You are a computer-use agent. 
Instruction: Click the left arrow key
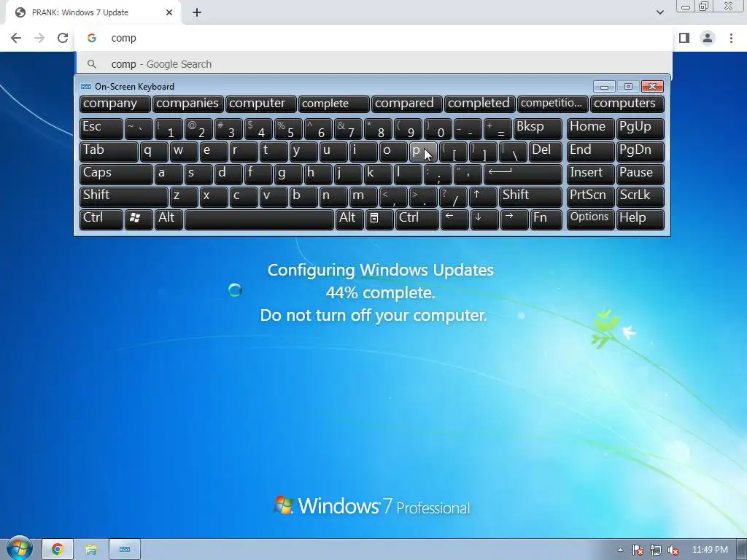point(454,219)
